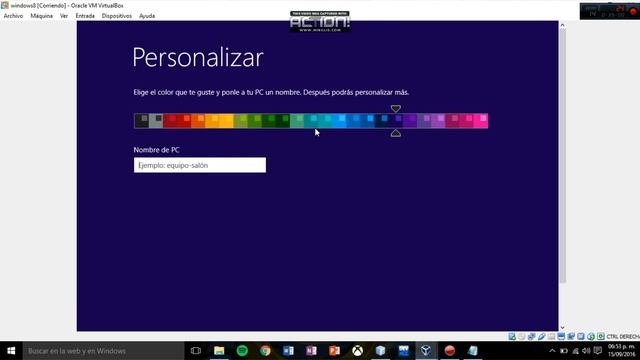Viewport: 640px width, 360px height.
Task: Pick the light gray color swatch
Action: tap(156, 121)
